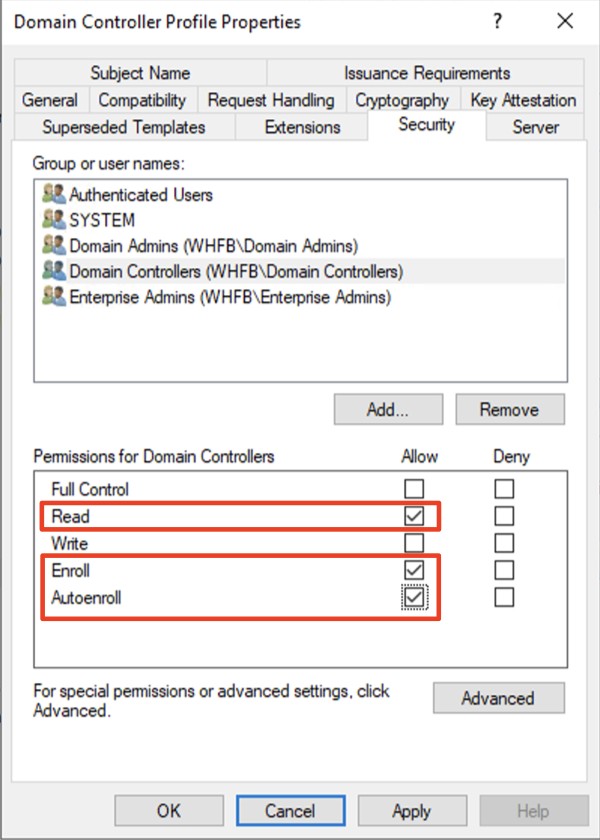This screenshot has width=600, height=840.
Task: Go to the Superseded Templates tab
Action: (124, 127)
